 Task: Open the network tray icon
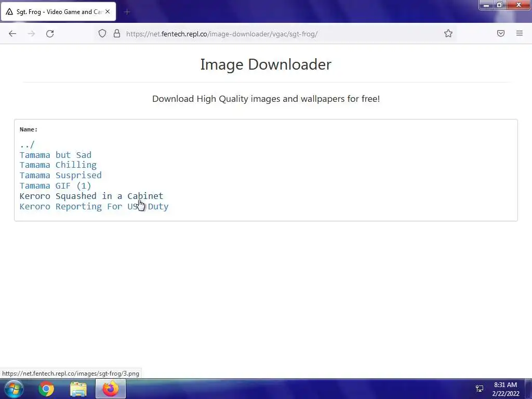480,389
